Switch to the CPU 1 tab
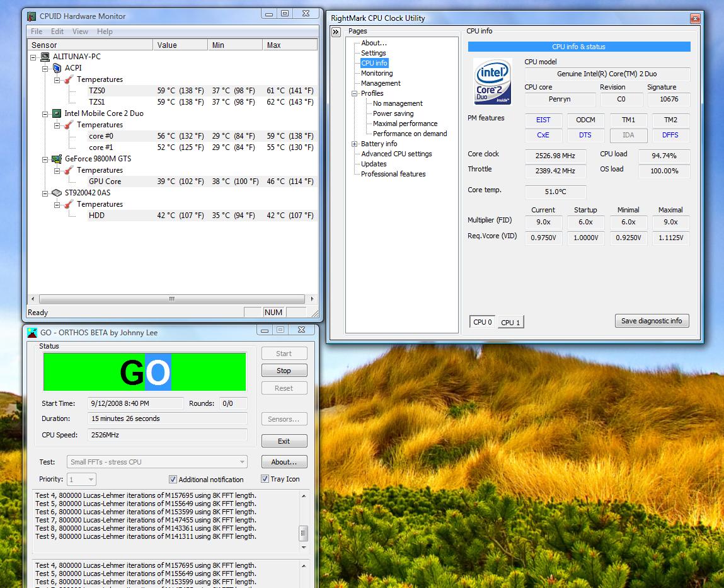Viewport: 724px width, 588px height. pos(510,323)
